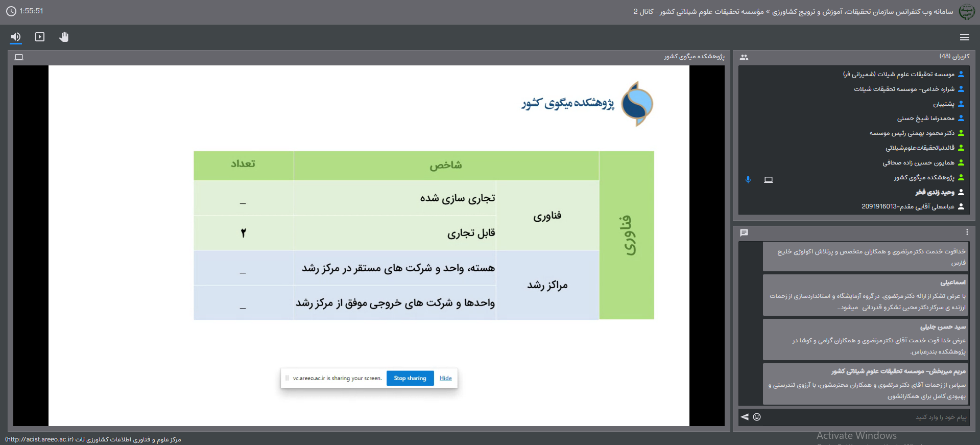Click the organization logo at top right
980x445 pixels.
point(966,11)
